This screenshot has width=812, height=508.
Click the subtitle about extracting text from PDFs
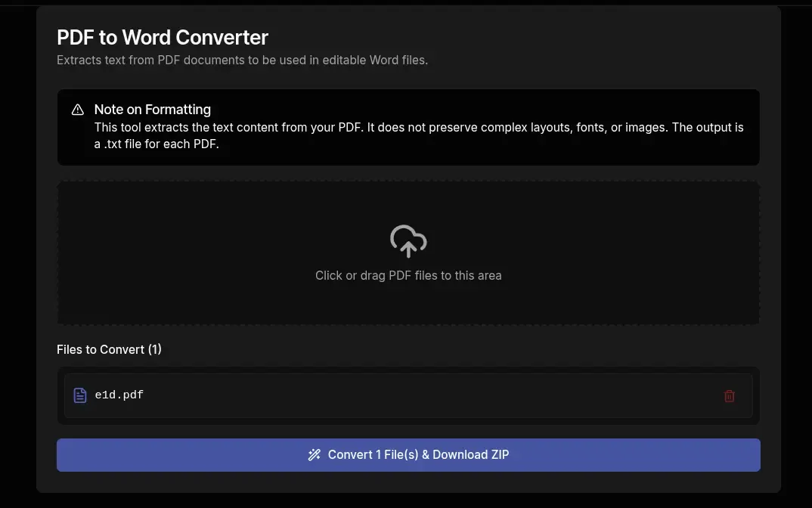(x=242, y=60)
